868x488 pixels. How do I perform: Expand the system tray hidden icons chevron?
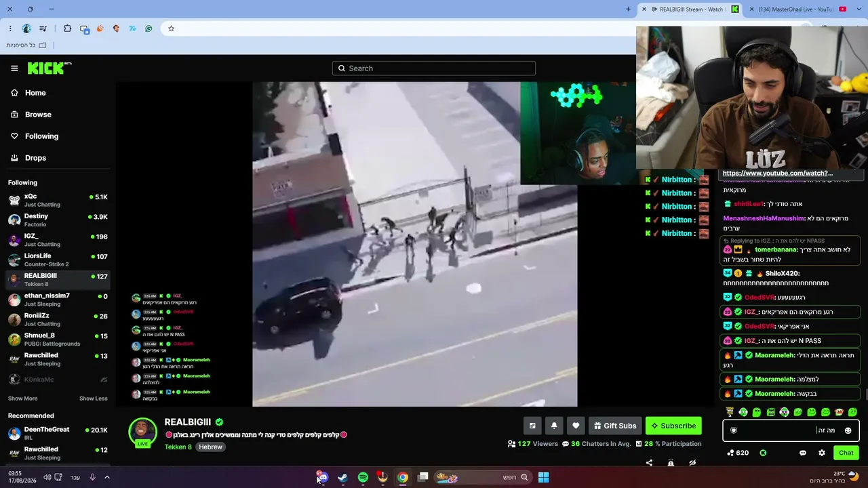tap(106, 477)
